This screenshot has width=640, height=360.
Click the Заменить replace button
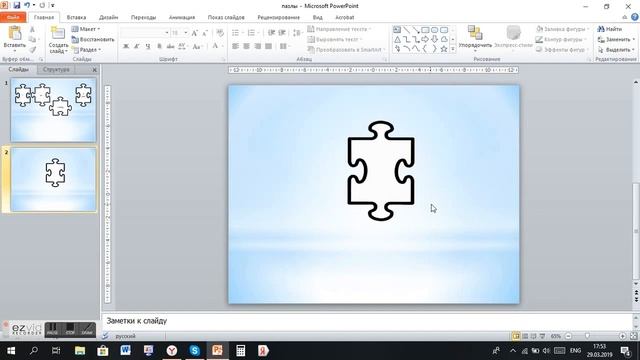click(x=616, y=39)
